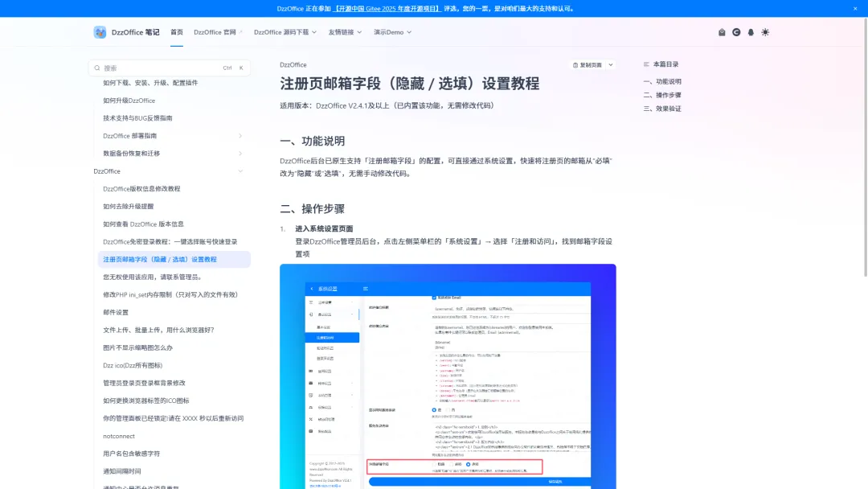Open sidebar item 文件上传、批量上传，用什么浏览器好
Viewport: 868px width, 489px height.
[x=158, y=330]
